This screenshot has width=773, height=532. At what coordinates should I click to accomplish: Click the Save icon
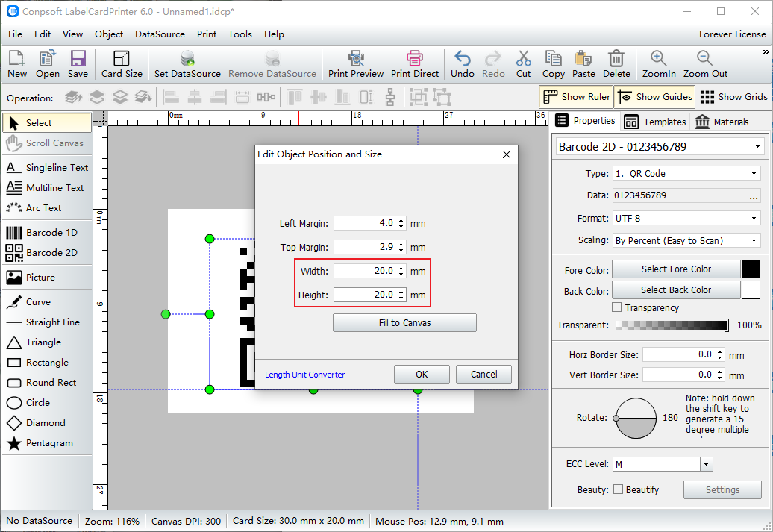pyautogui.click(x=78, y=58)
